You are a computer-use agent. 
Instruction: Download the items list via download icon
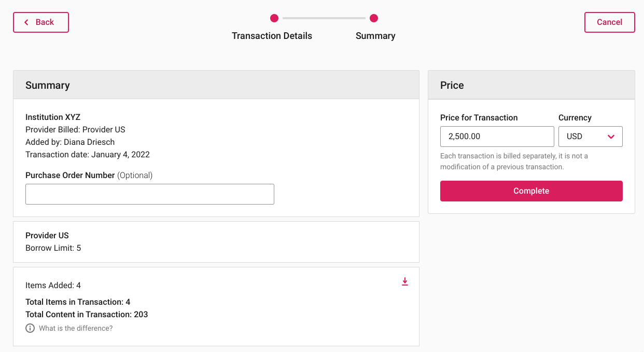[x=405, y=281]
